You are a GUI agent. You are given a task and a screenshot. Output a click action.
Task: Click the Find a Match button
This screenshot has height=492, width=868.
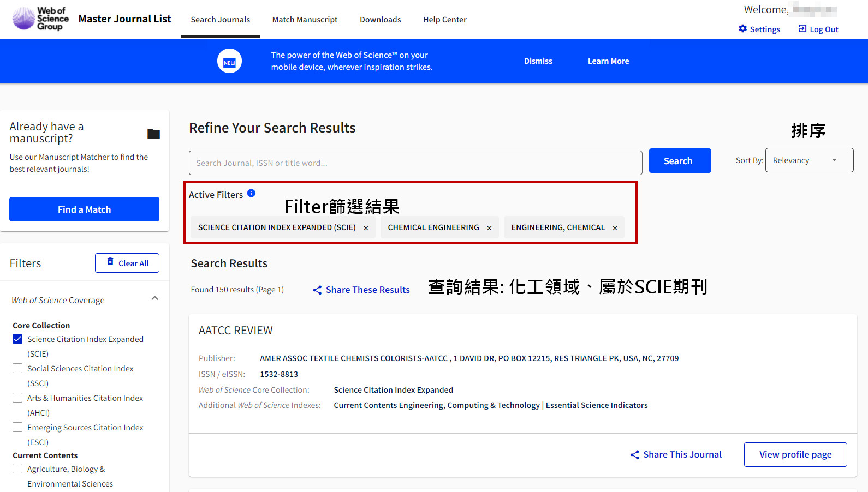pyautogui.click(x=84, y=209)
